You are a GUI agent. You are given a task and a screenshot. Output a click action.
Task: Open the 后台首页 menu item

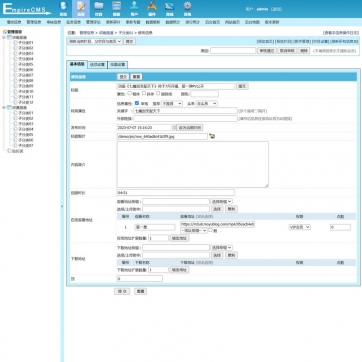tap(212, 22)
